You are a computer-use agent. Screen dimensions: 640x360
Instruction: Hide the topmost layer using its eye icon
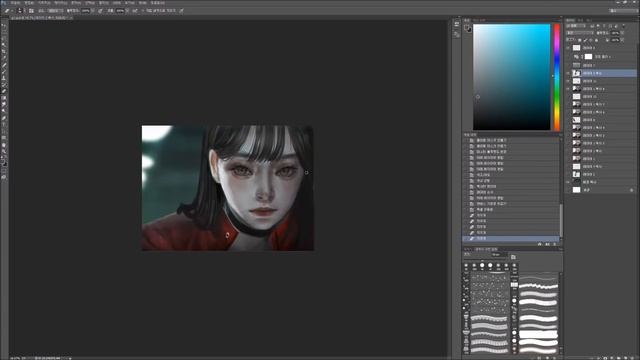point(568,48)
